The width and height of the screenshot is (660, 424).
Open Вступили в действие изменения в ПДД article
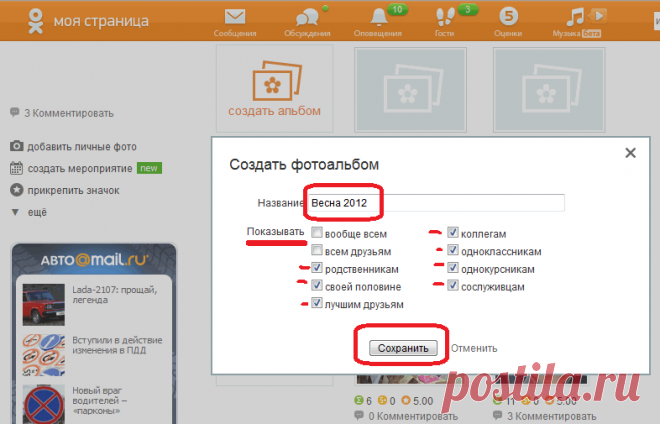tap(117, 345)
